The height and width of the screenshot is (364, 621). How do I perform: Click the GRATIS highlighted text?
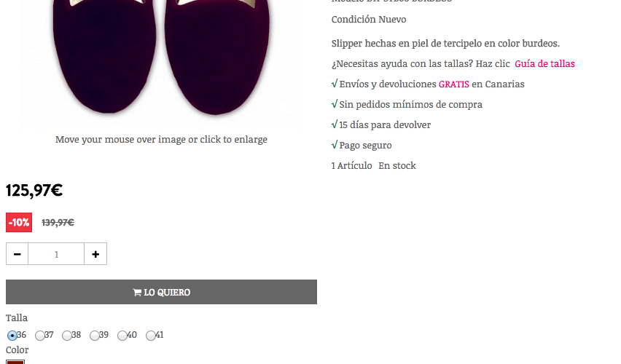pyautogui.click(x=454, y=84)
